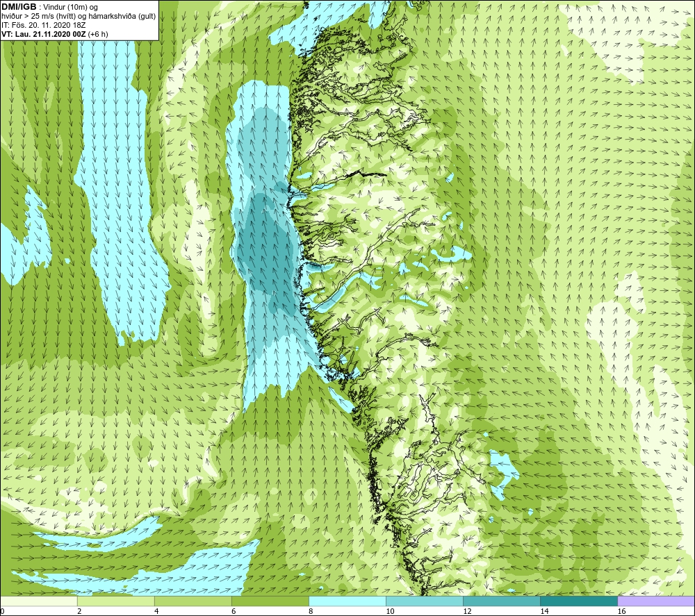Click the legend scale value "16"
The height and width of the screenshot is (616, 695).
(621, 612)
